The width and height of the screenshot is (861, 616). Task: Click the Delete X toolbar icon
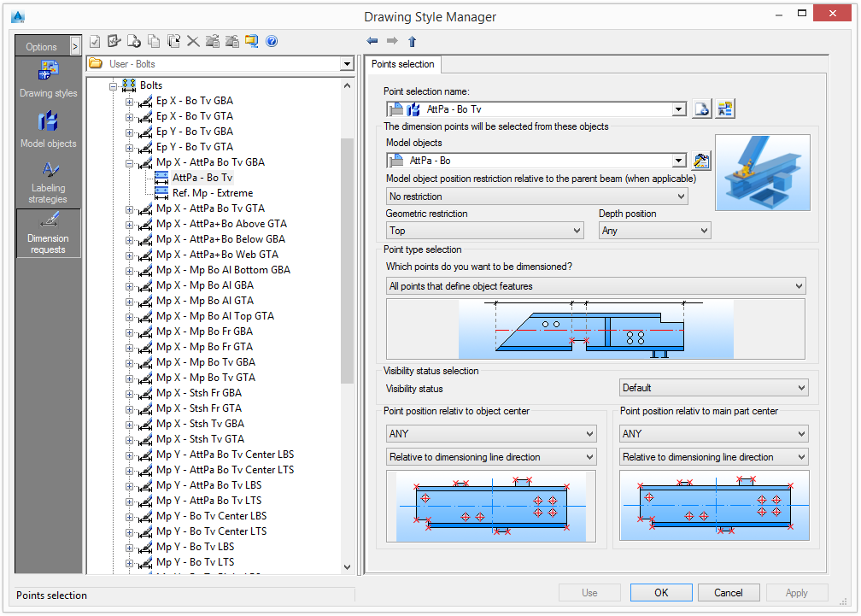(193, 41)
